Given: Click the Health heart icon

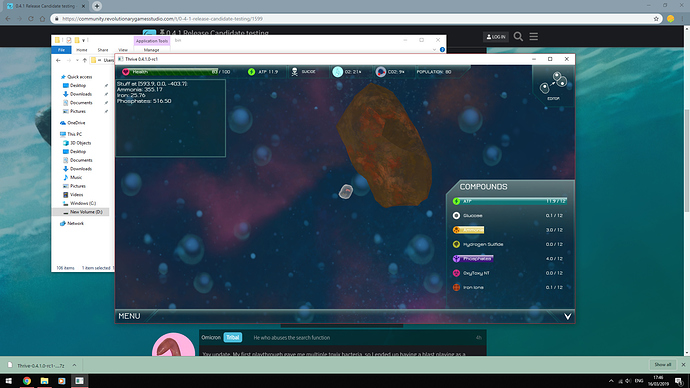Looking at the screenshot, I should (x=126, y=72).
